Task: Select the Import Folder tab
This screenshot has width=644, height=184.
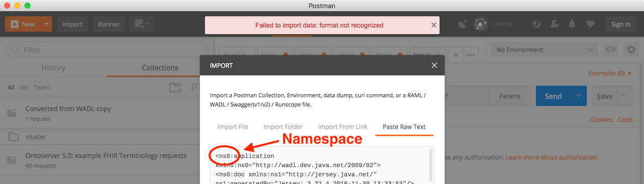Action: tap(283, 126)
